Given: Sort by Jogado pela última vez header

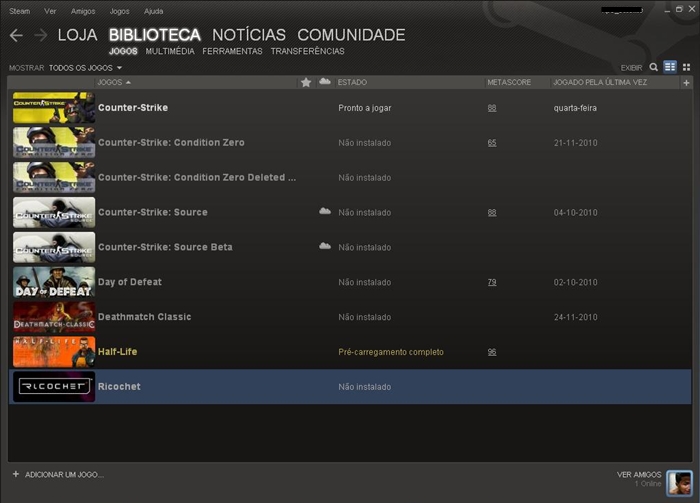Looking at the screenshot, I should coord(600,82).
